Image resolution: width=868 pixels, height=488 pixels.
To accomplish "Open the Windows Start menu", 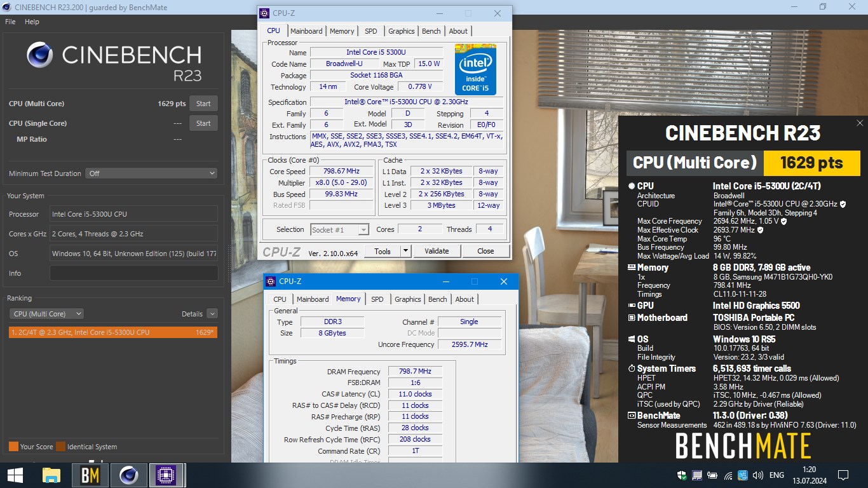I will [15, 475].
